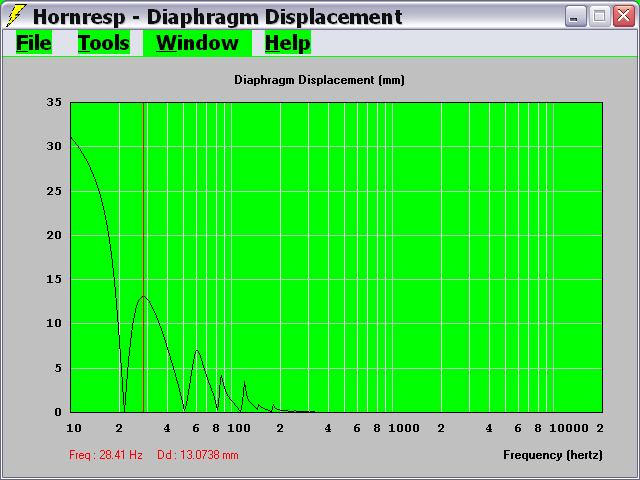Viewport: 640px width, 480px height.
Task: Click the red frequency marker line
Action: (143, 257)
